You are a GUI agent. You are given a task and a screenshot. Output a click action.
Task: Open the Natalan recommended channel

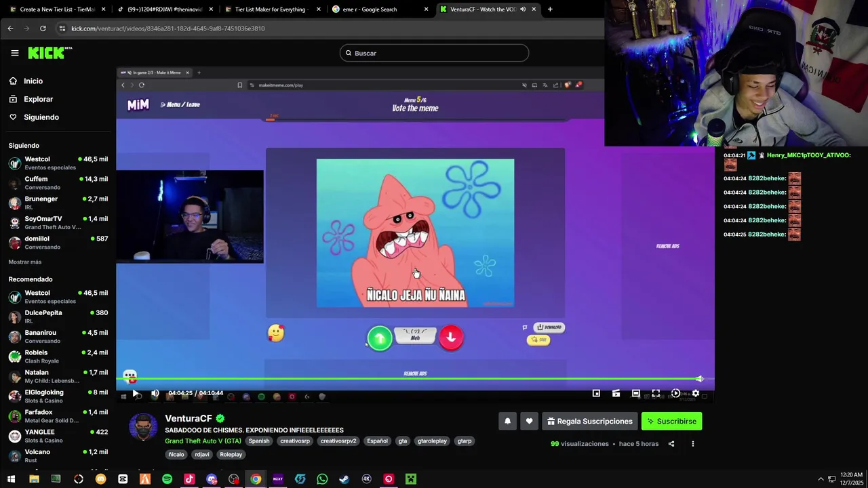[x=58, y=376]
